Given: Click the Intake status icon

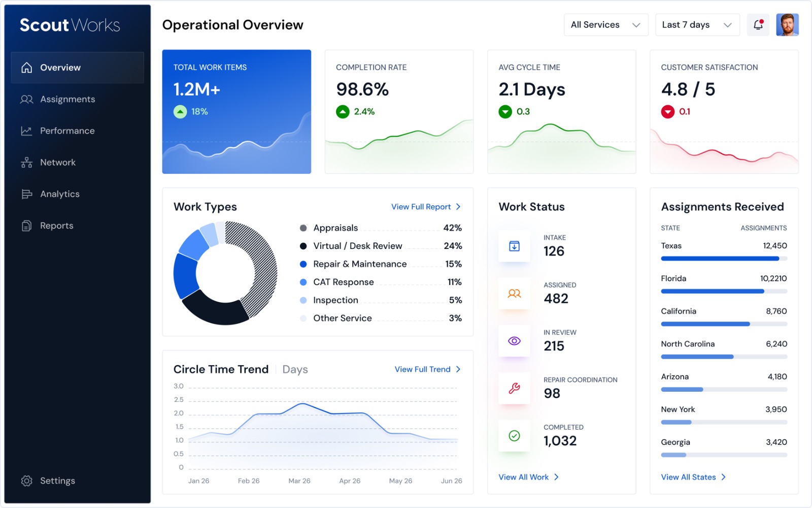Looking at the screenshot, I should coord(514,246).
